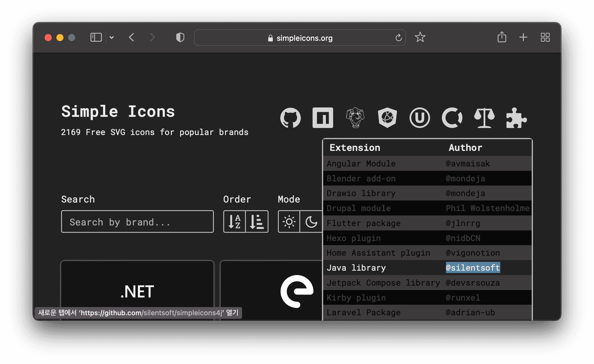
Task: Open the Packagist elephant icon
Action: [355, 118]
